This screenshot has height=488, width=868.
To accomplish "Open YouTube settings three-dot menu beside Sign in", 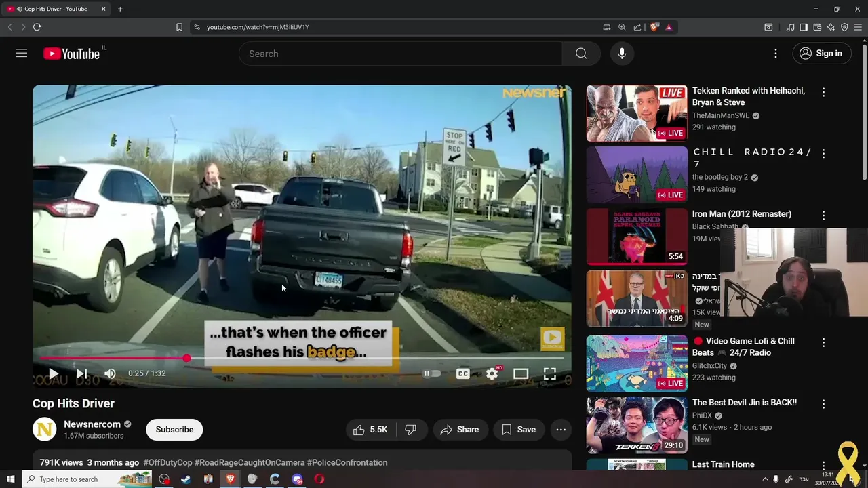I will click(x=776, y=54).
